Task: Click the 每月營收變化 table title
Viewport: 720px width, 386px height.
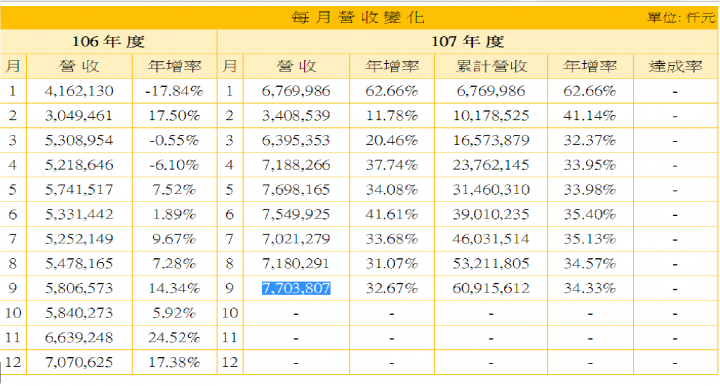Action: coord(358,17)
